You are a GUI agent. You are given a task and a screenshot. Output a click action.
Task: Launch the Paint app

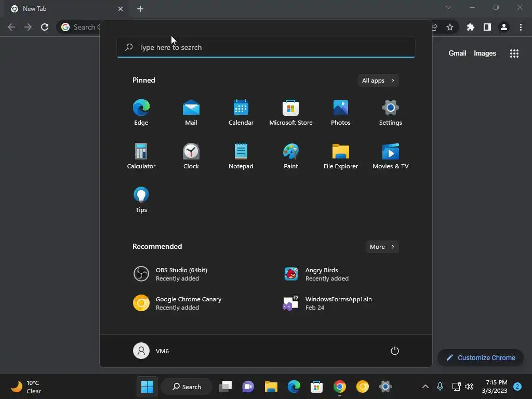(x=291, y=156)
